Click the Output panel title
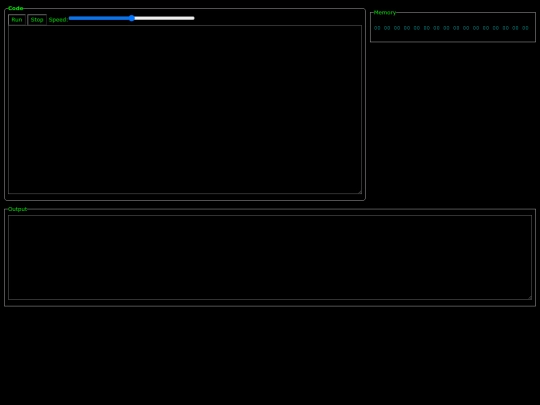This screenshot has height=405, width=540. (x=17, y=209)
